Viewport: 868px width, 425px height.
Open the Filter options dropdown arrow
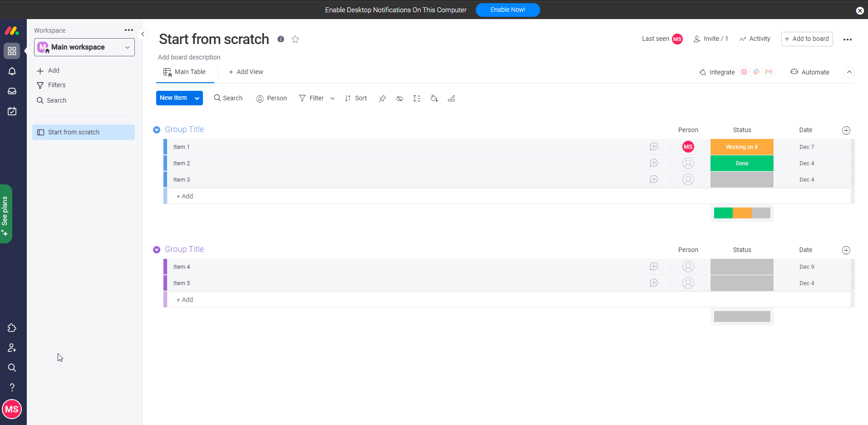pos(332,99)
